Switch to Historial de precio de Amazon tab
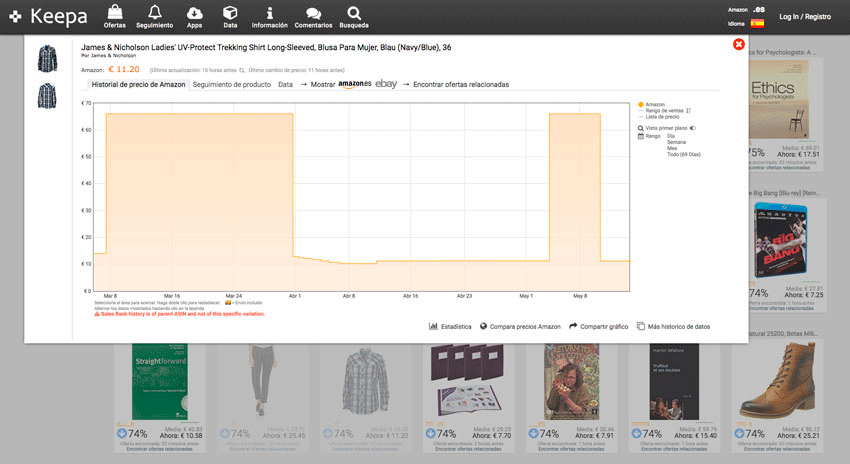 click(x=138, y=85)
